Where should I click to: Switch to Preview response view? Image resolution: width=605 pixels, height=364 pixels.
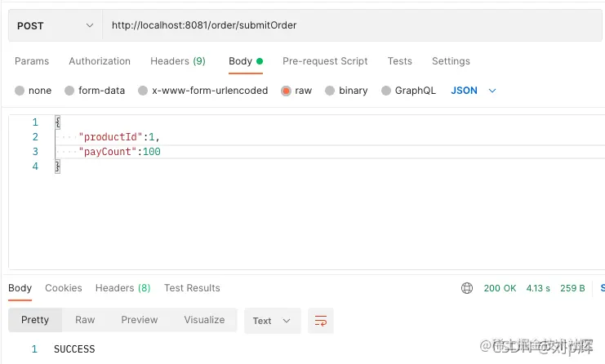tap(140, 320)
